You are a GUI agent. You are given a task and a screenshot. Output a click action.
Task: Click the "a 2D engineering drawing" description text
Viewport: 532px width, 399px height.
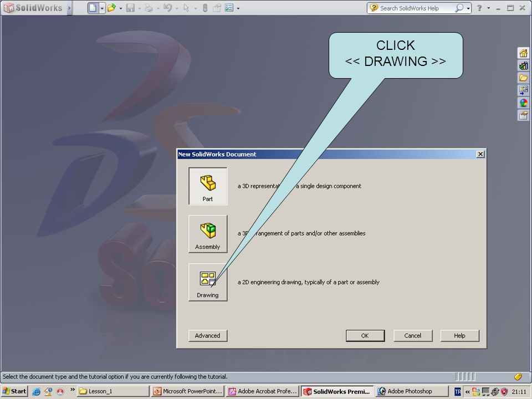coord(308,282)
